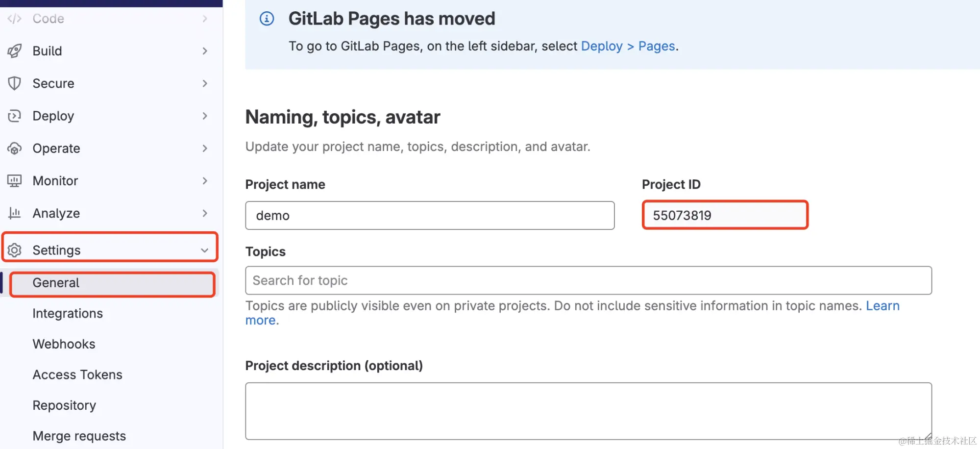Viewport: 980px width, 449px height.
Task: Open Webhooks settings page
Action: 64,344
